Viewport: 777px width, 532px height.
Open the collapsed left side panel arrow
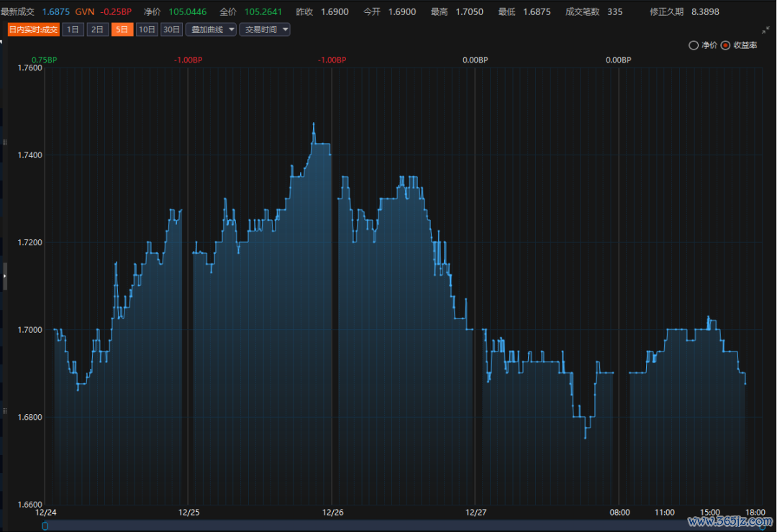pos(4,276)
